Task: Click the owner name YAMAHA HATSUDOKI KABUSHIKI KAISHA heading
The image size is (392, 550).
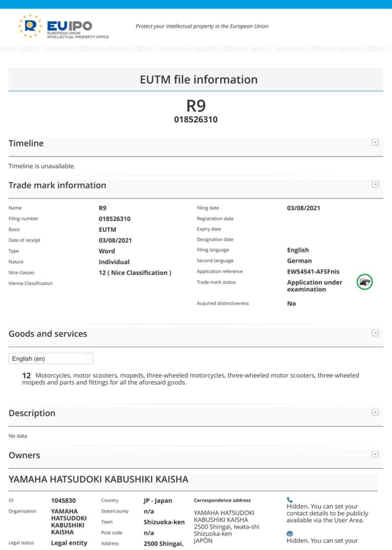Action: point(99,480)
